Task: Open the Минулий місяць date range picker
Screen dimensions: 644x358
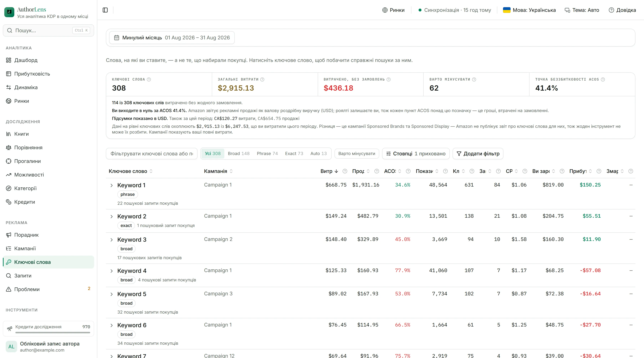Action: click(172, 38)
